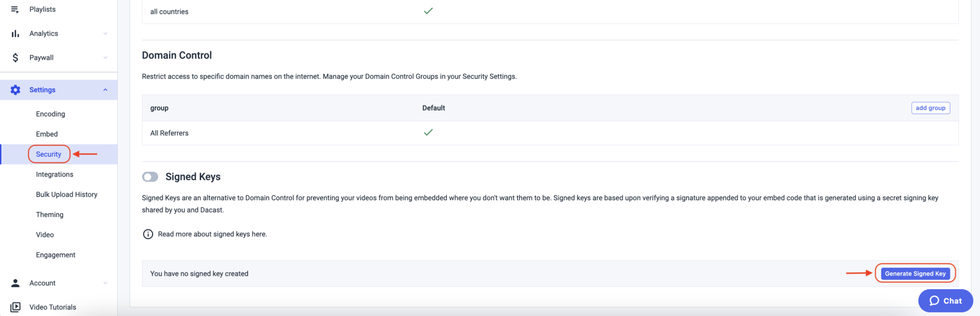Open the Integrations settings page
This screenshot has height=316, width=980.
pos(55,174)
